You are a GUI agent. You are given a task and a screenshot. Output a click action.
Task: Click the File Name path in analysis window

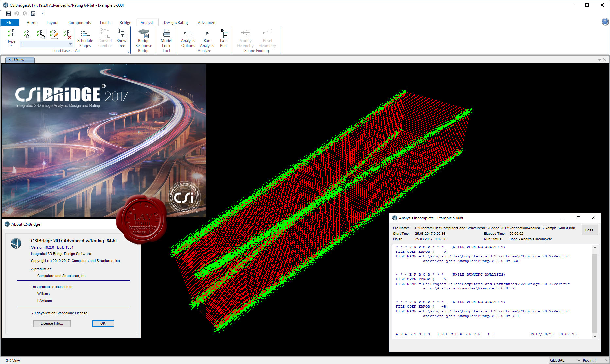pos(495,228)
